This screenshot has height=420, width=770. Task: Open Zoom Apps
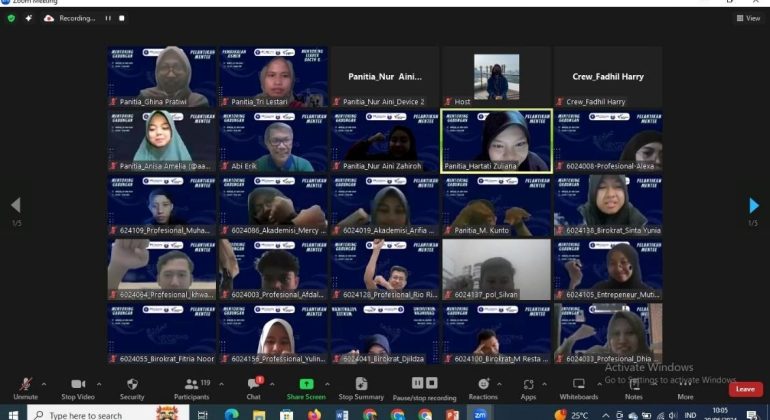(528, 389)
